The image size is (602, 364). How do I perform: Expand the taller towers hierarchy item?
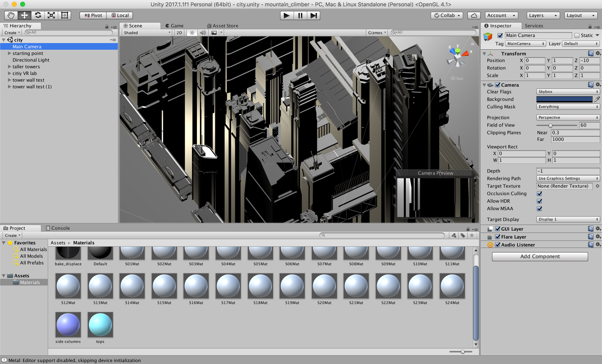[x=10, y=67]
